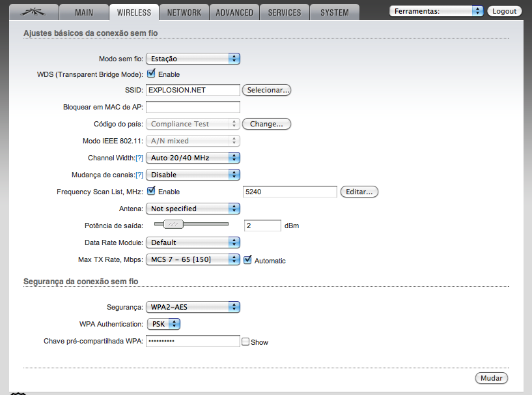Go to the SYSTEM tab
The image size is (532, 395).
335,12
